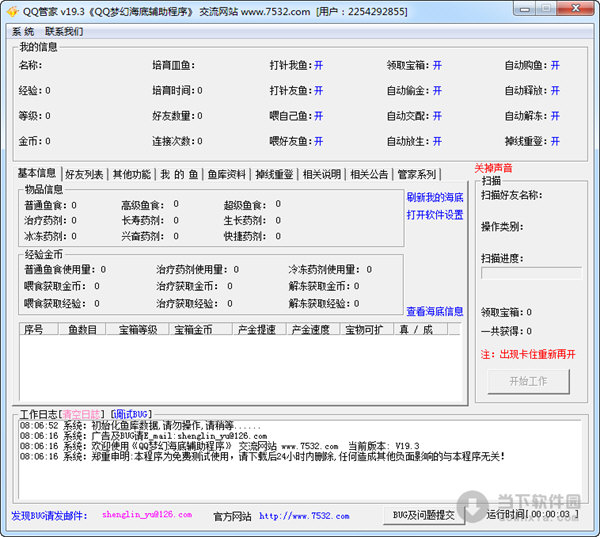Viewport: 600px width, 537px height.
Task: Open the 相关公告 tab
Action: (369, 175)
